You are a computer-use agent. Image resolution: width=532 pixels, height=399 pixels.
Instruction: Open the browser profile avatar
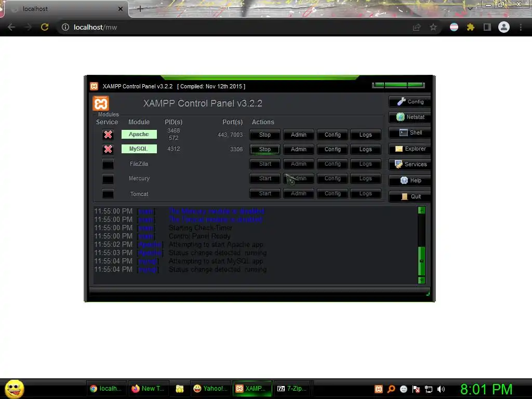[x=504, y=27]
